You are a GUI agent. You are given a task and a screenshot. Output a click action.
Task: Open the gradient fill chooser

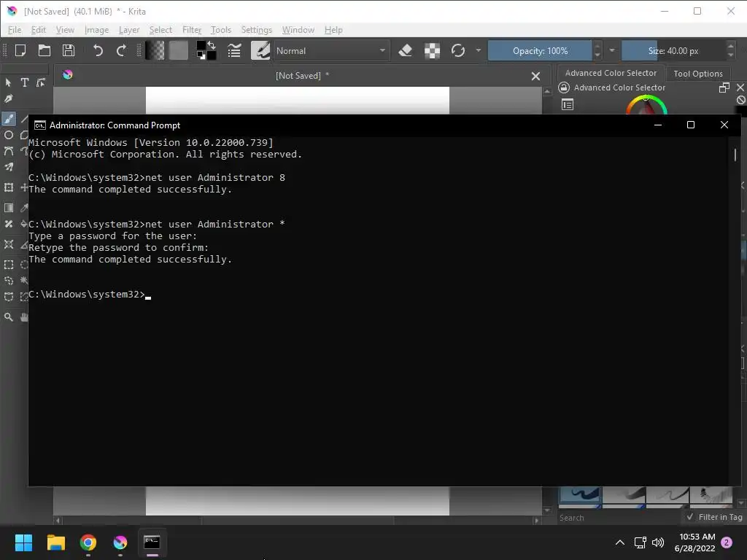[155, 50]
